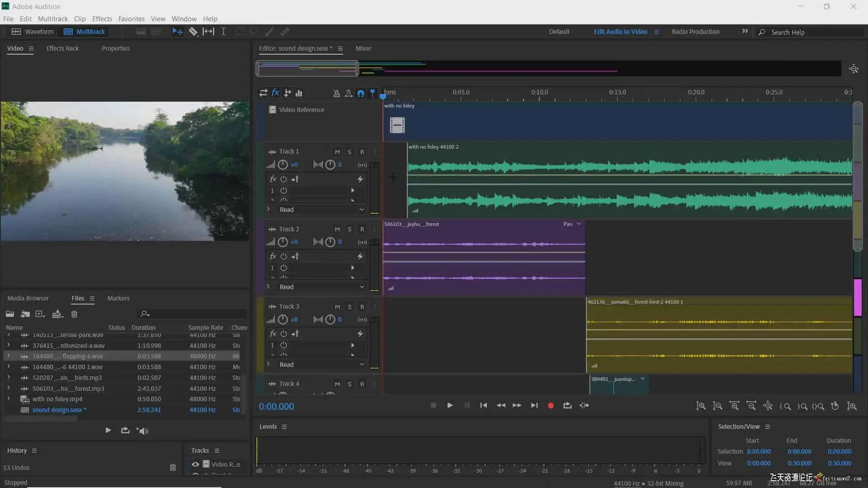Mute Track 1
868x488 pixels.
click(337, 152)
